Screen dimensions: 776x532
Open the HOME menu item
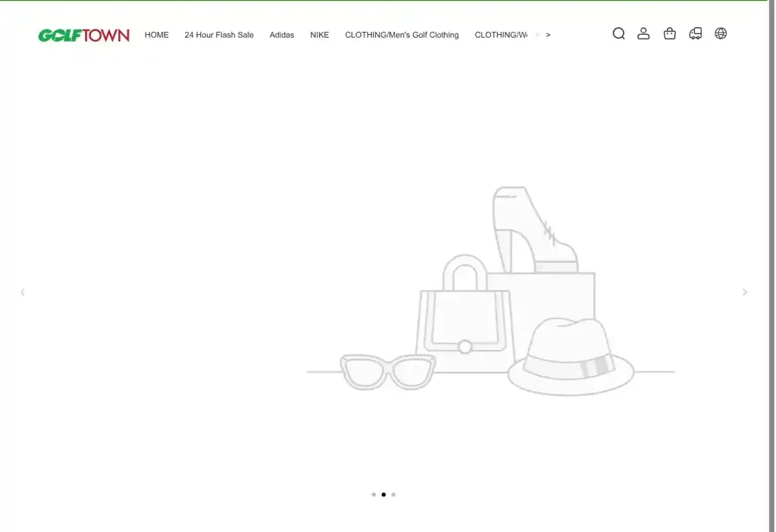(x=156, y=34)
